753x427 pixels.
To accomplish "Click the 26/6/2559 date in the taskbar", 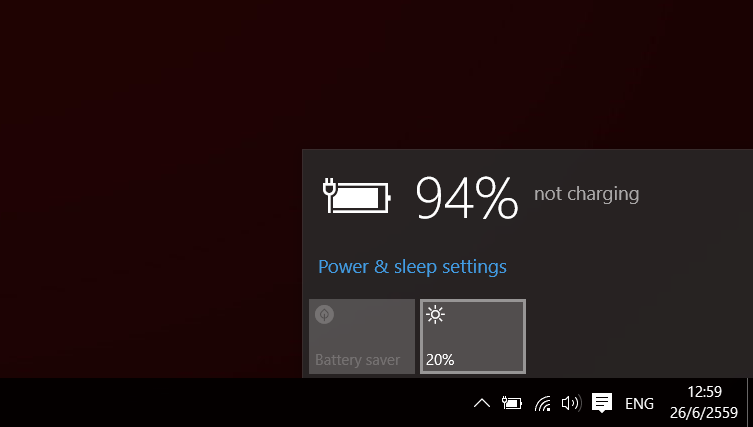I will click(704, 413).
